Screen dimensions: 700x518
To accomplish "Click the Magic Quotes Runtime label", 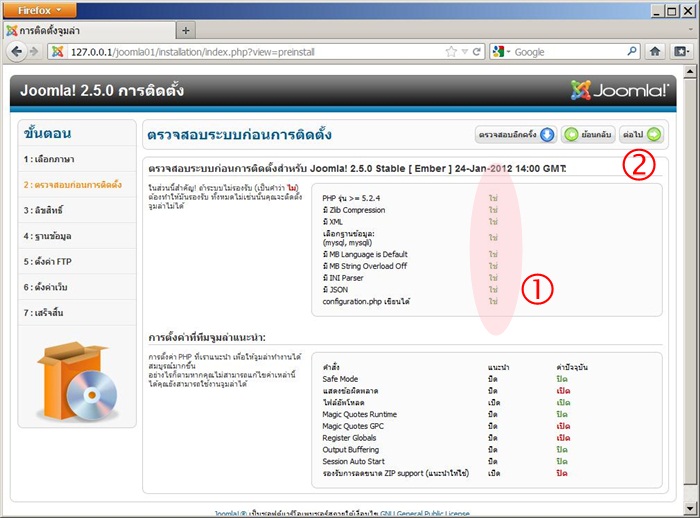I will [359, 414].
